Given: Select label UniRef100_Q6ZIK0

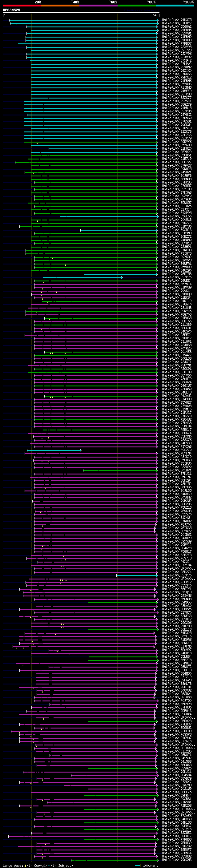Looking at the screenshot, I should pos(177,71).
